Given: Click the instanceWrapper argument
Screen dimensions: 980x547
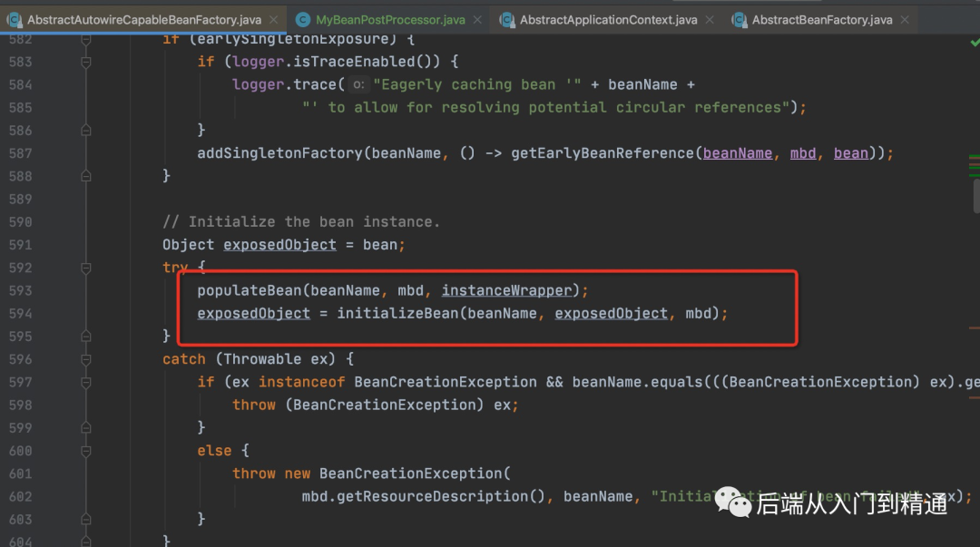Looking at the screenshot, I should 506,290.
